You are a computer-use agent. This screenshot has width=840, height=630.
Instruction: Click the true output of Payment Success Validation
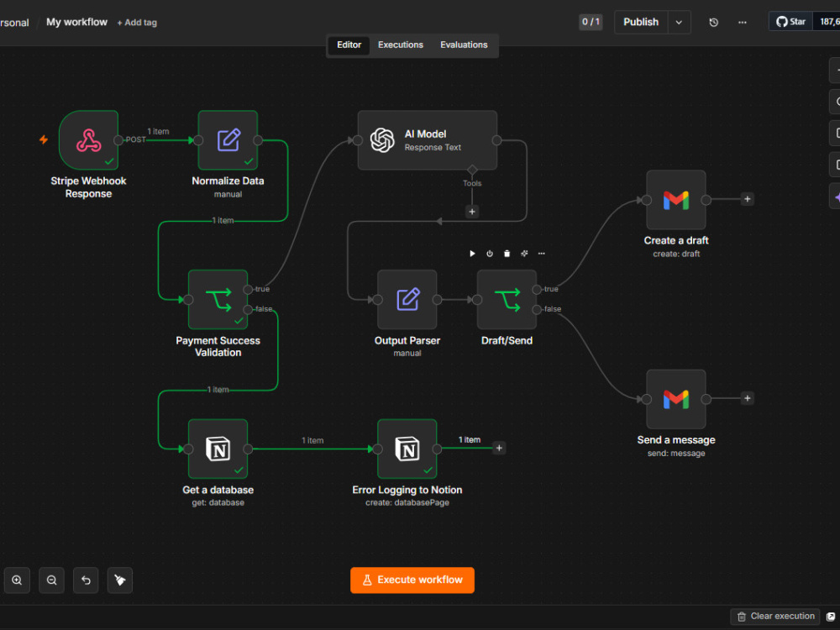pyautogui.click(x=248, y=289)
